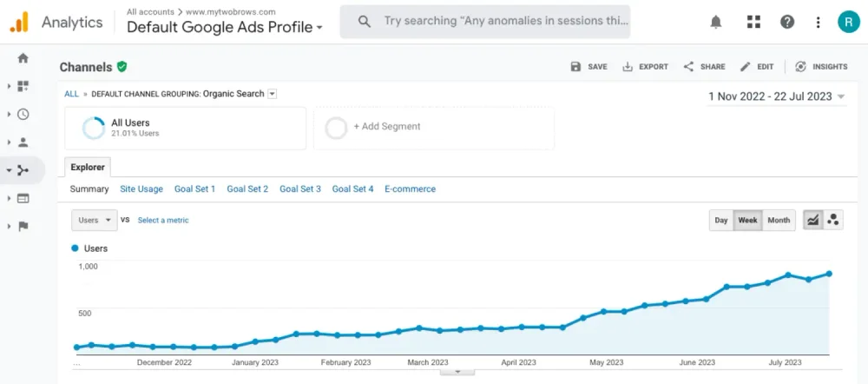Open the Realtime clock icon in sidebar

23,114
